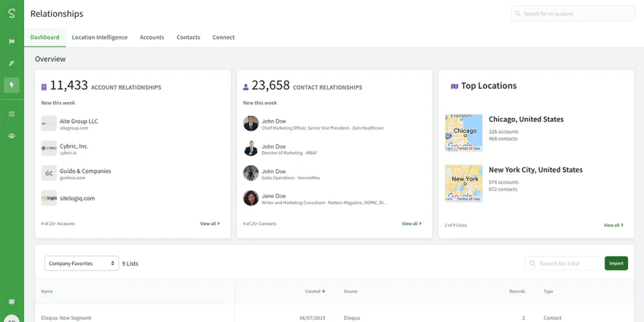Open Cybric, Inc. account
The width and height of the screenshot is (644, 322).
coord(74,146)
